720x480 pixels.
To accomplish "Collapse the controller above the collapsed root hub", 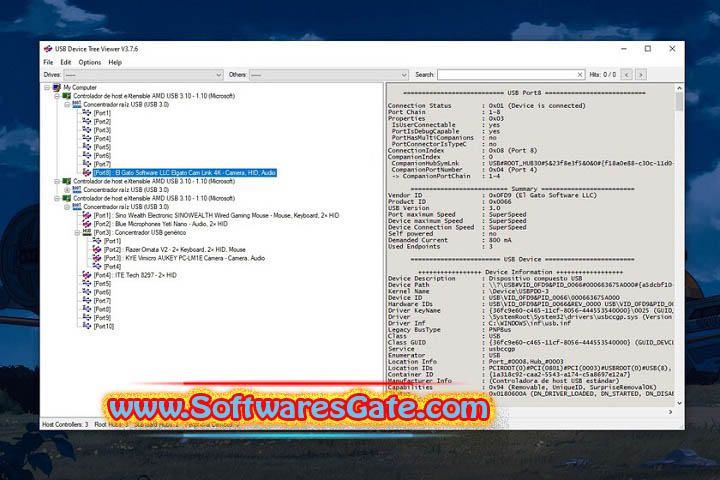I will click(x=57, y=181).
